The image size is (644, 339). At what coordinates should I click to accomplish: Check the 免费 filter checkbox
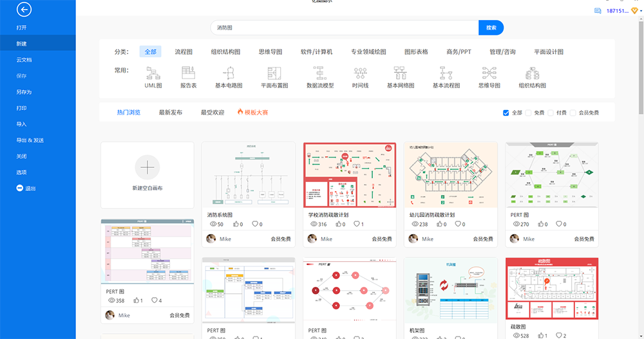tap(528, 113)
